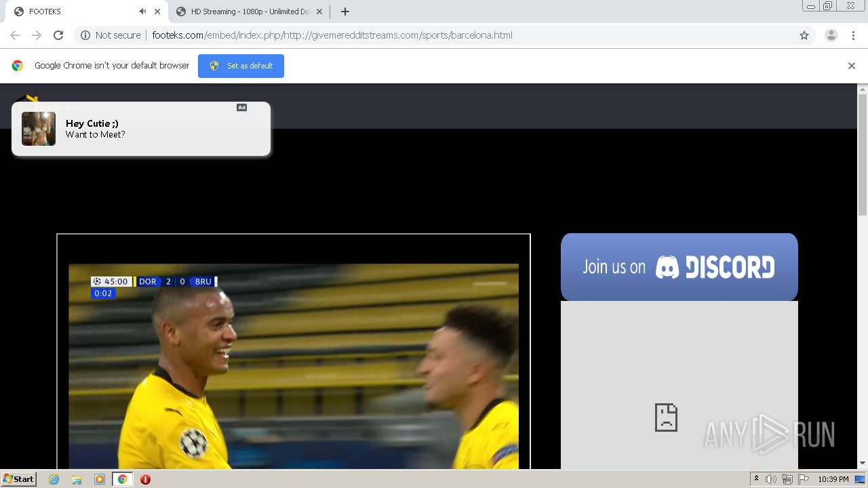Select Chrome in the taskbar
Screen dimensions: 868x488
(x=122, y=479)
